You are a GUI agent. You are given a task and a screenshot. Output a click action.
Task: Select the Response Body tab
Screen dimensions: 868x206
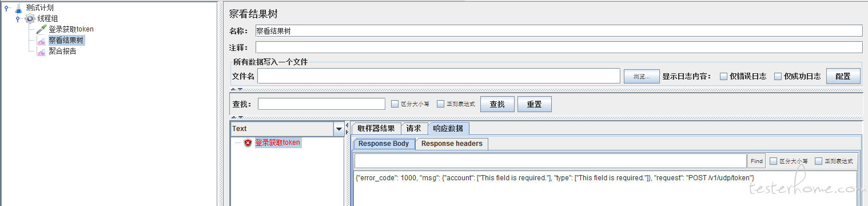(384, 144)
